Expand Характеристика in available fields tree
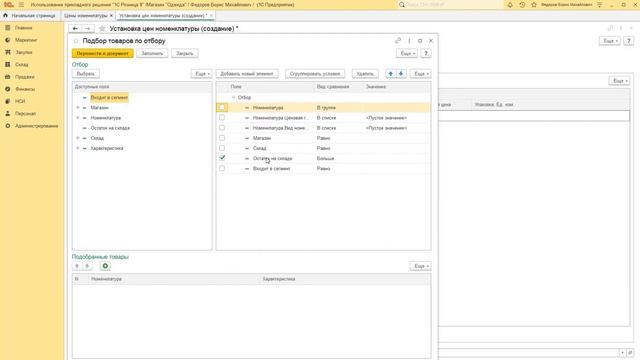Image resolution: width=640 pixels, height=360 pixels. point(78,149)
